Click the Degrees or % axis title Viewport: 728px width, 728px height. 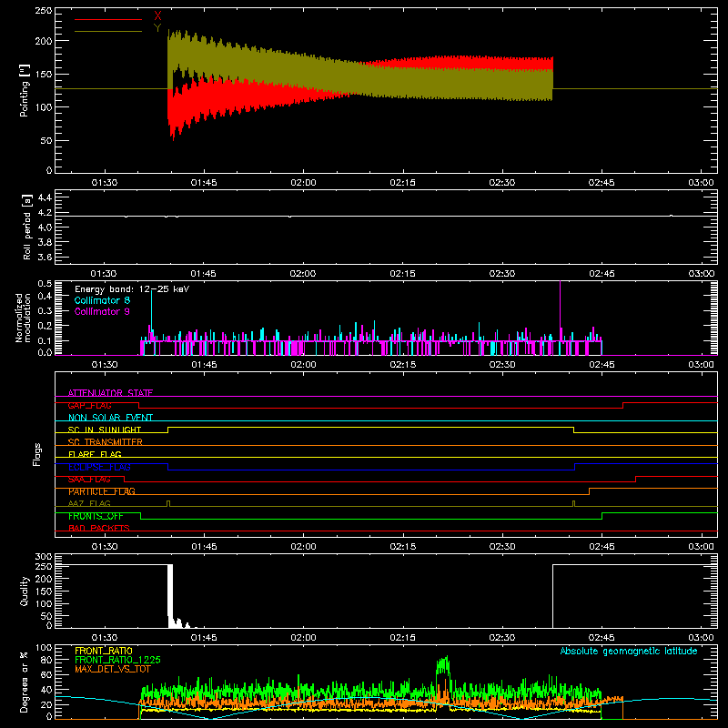(25, 682)
